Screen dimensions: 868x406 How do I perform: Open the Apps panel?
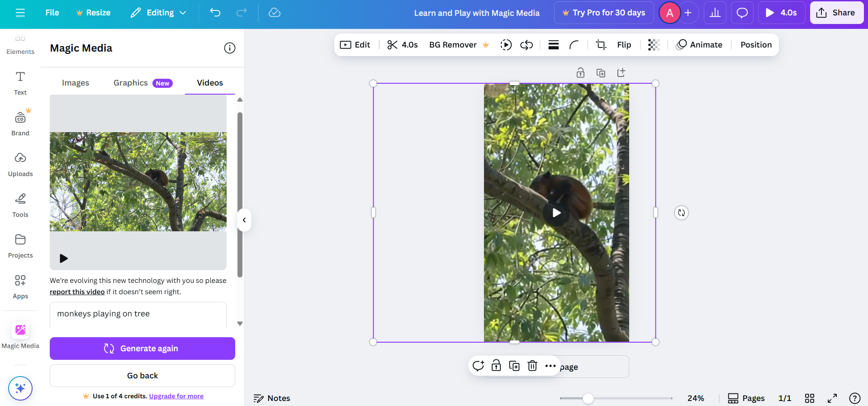(20, 287)
